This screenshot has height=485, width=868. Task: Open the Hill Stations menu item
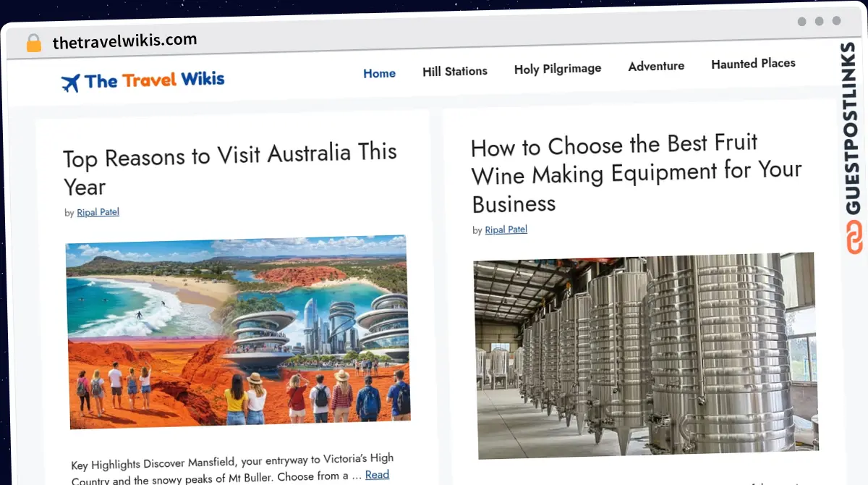tap(455, 71)
